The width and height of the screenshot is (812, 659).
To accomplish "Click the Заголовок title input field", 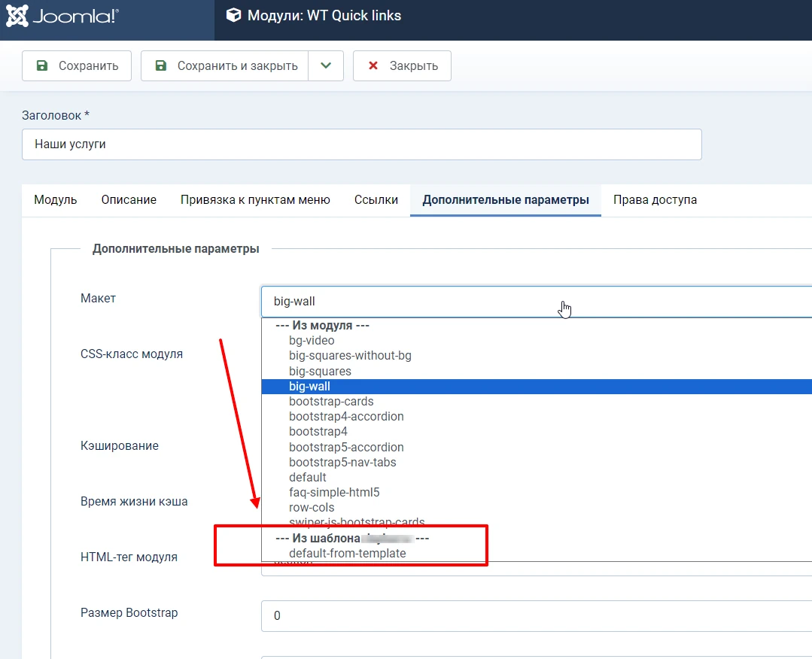I will (362, 144).
